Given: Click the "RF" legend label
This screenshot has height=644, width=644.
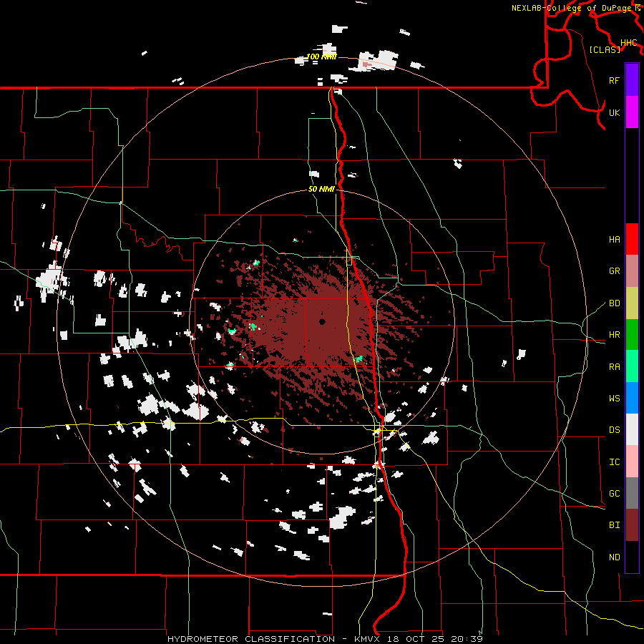Looking at the screenshot, I should click(614, 80).
